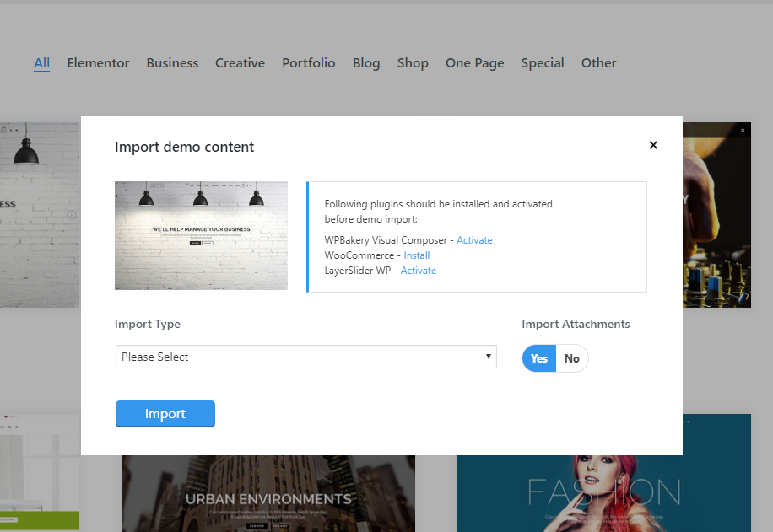Viewport: 773px width, 532px height.
Task: Activate WPBakery Visual Composer plugin
Action: point(474,240)
